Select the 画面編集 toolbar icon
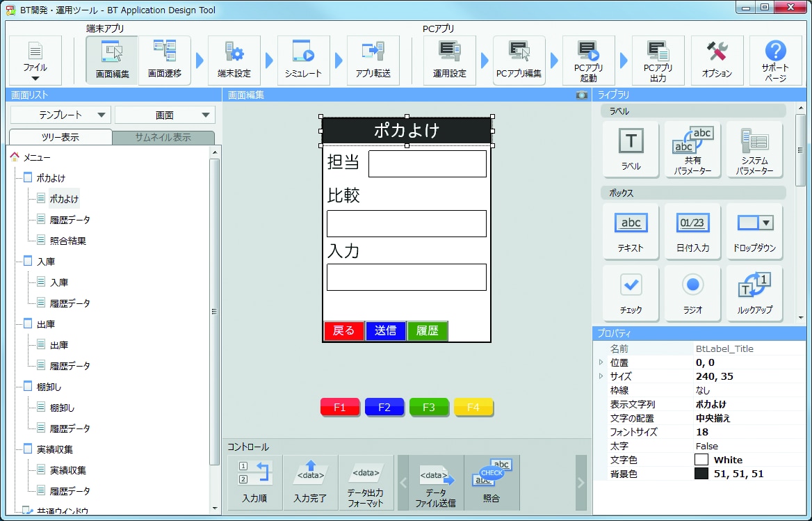The width and height of the screenshot is (812, 521). [x=112, y=60]
